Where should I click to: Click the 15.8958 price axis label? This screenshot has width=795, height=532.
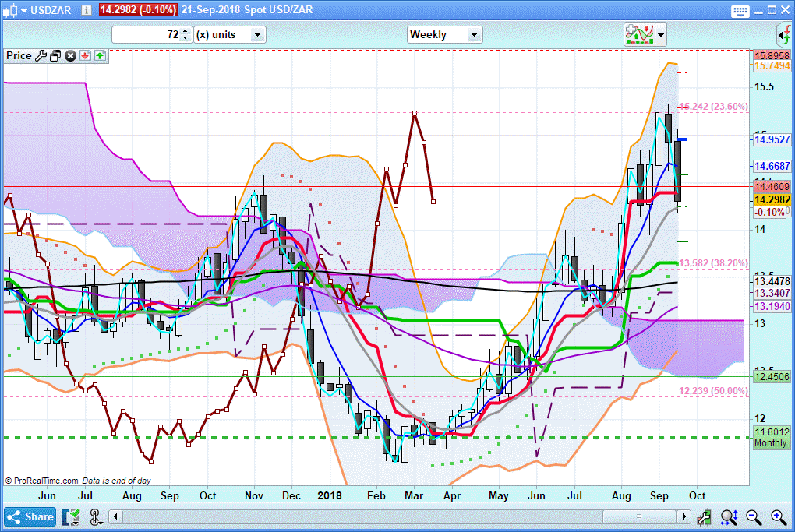tap(772, 56)
